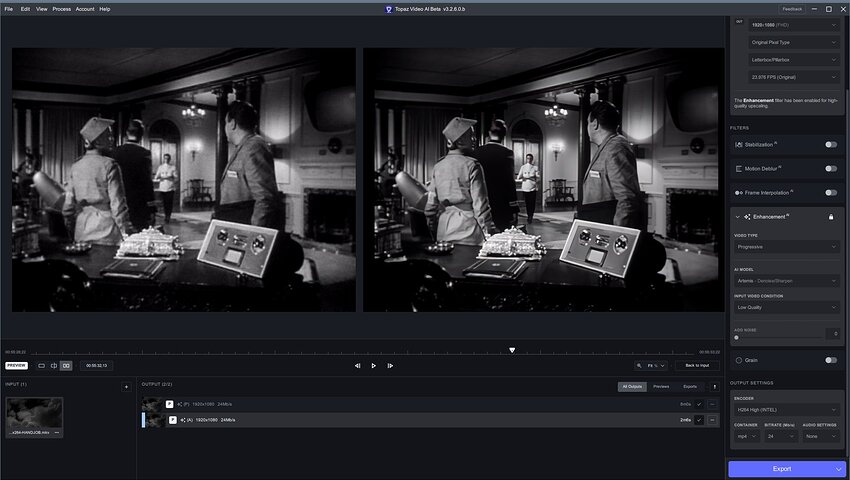
Task: Step forward one frame
Action: (390, 366)
